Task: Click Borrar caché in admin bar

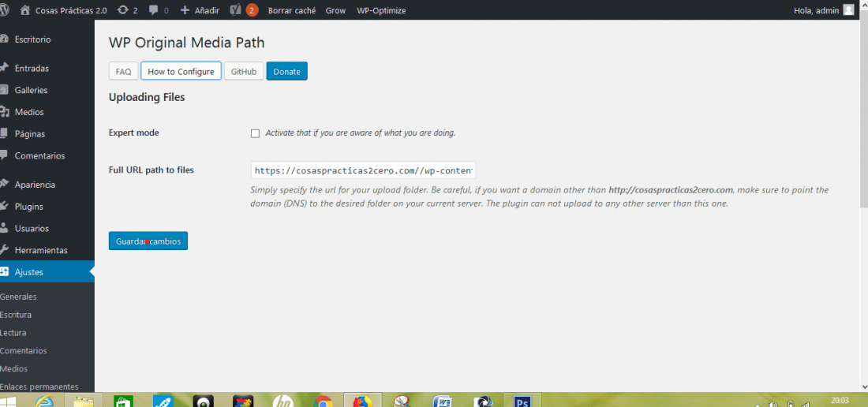Action: (x=292, y=10)
